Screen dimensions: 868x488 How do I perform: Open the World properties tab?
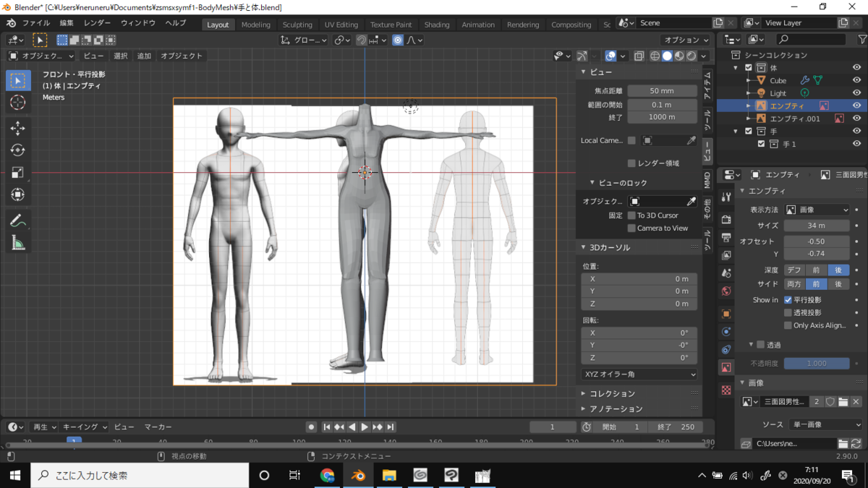(x=726, y=291)
